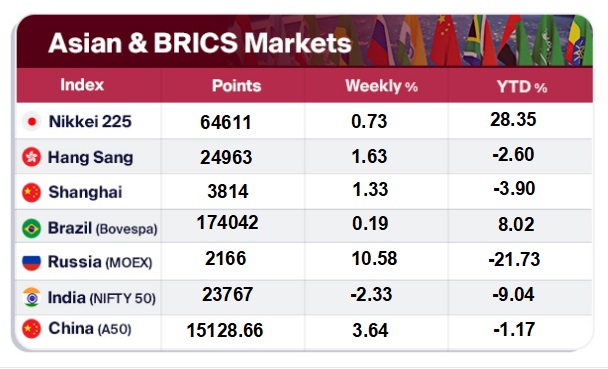Image resolution: width=608 pixels, height=369 pixels.
Task: Select the India (NIFTY 50) label
Action: (102, 298)
